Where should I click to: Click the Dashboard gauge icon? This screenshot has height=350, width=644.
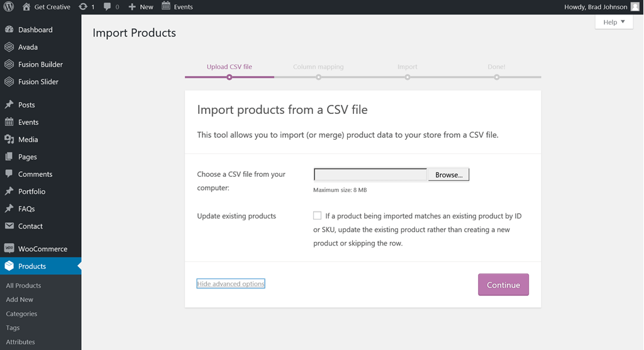9,30
